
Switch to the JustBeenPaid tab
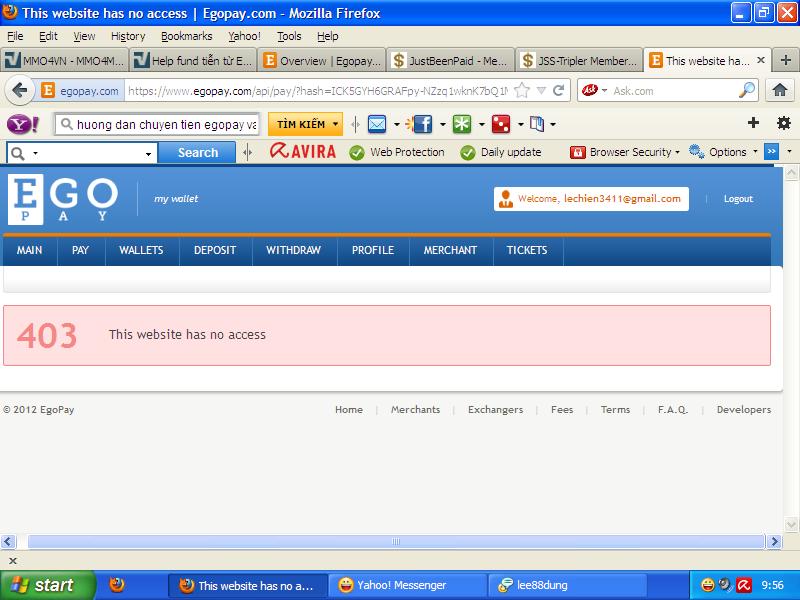tap(450, 61)
